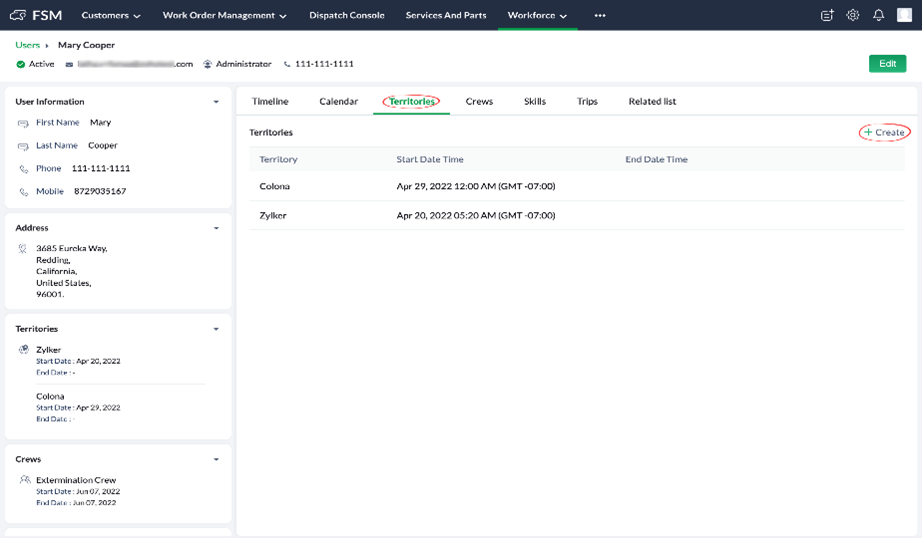The image size is (922, 538).
Task: Open the settings gear icon
Action: [853, 15]
